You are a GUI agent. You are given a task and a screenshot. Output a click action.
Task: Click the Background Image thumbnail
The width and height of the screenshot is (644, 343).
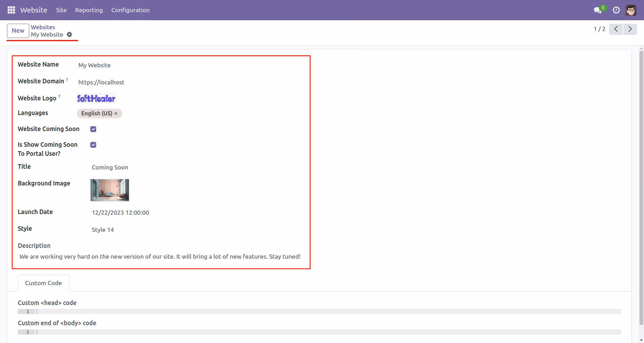tap(110, 190)
